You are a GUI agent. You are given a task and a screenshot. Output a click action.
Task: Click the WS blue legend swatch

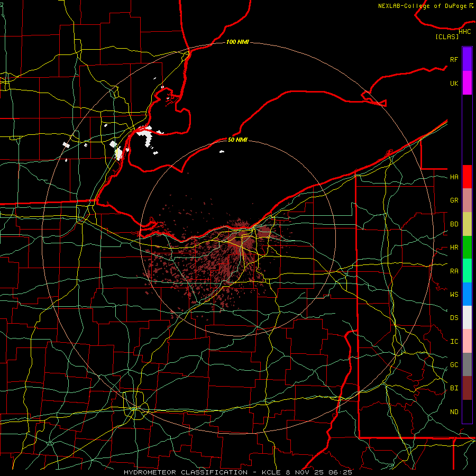coord(467,294)
